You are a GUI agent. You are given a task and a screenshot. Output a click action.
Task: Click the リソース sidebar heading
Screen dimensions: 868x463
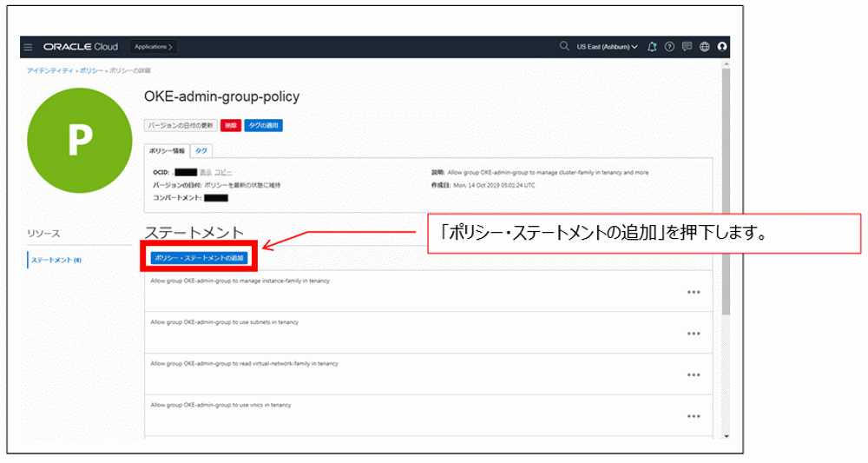(43, 234)
